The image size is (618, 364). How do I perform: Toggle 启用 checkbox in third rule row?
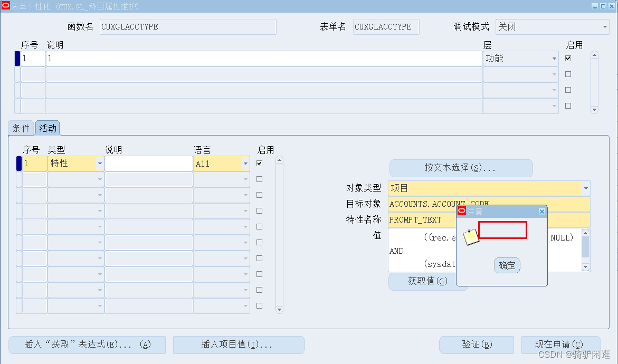click(x=568, y=90)
